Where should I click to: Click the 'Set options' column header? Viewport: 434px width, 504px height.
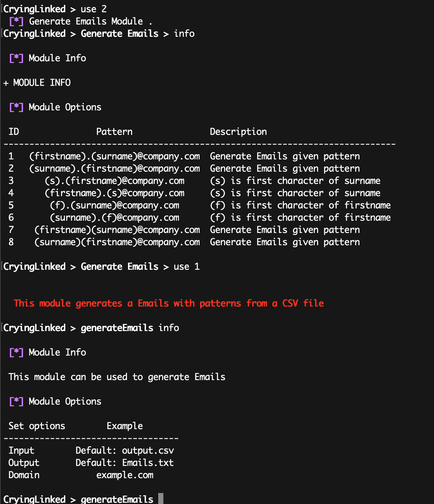tap(37, 426)
